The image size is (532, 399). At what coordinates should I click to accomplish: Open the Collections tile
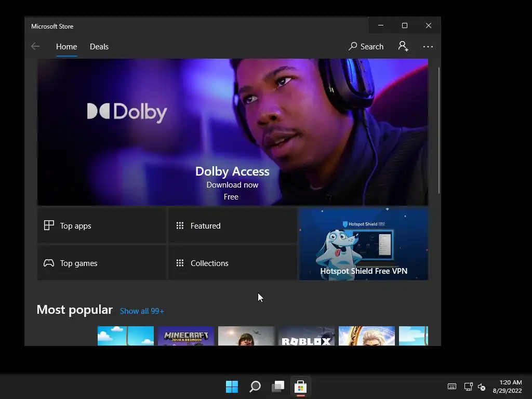pyautogui.click(x=232, y=263)
